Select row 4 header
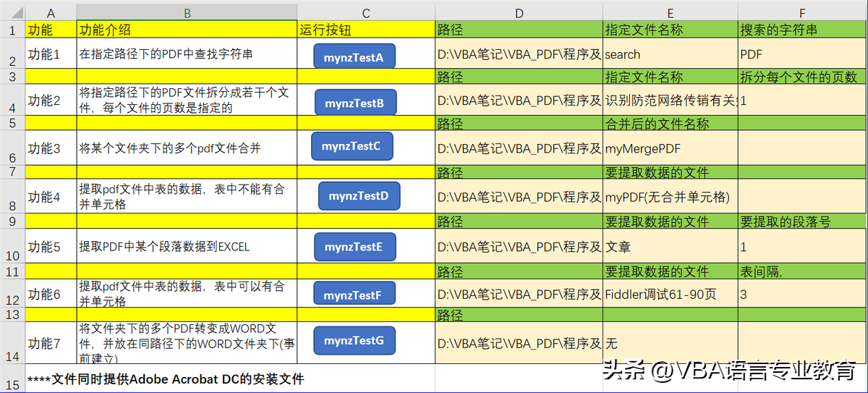 pos(12,100)
